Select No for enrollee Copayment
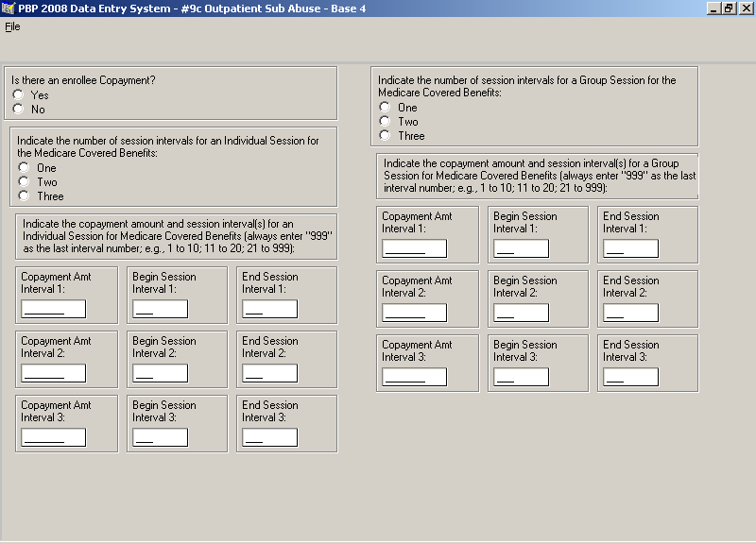 click(x=18, y=109)
